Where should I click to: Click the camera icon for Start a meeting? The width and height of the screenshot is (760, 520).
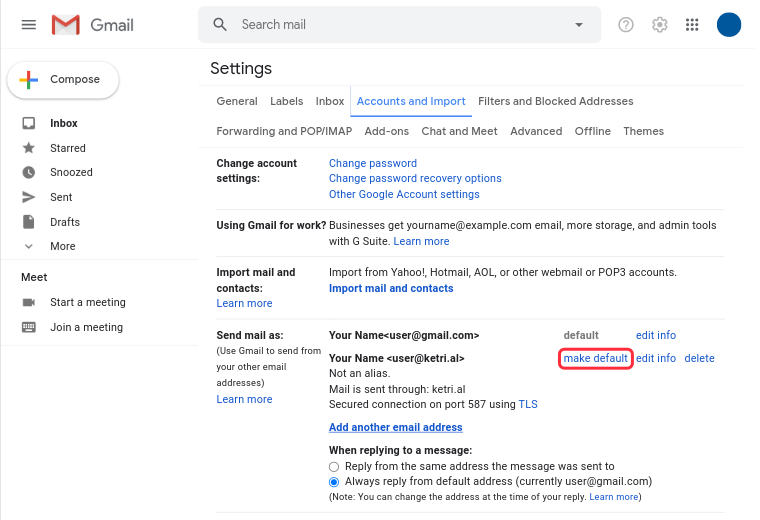(x=29, y=302)
